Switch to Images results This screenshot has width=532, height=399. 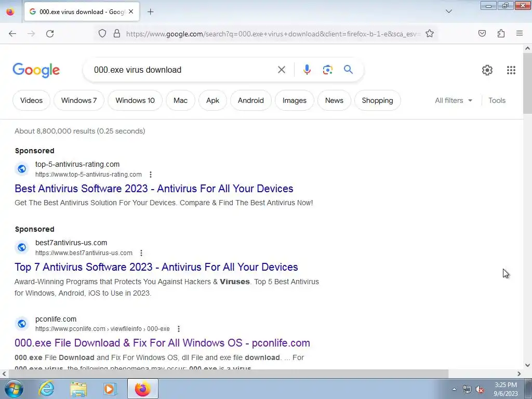pyautogui.click(x=295, y=100)
